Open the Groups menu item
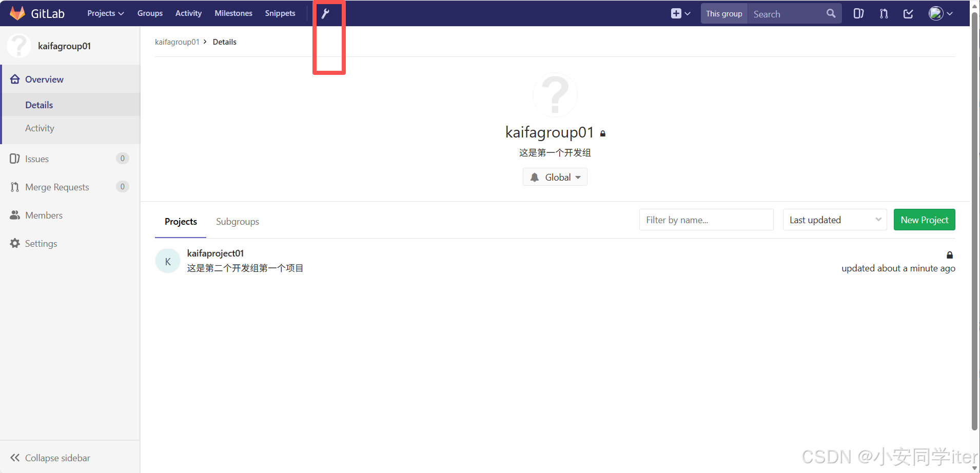 [150, 13]
